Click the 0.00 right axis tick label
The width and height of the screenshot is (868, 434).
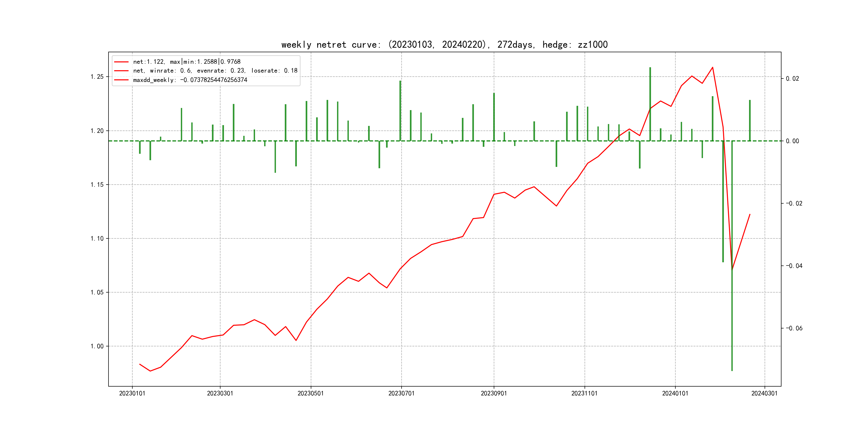coord(792,141)
